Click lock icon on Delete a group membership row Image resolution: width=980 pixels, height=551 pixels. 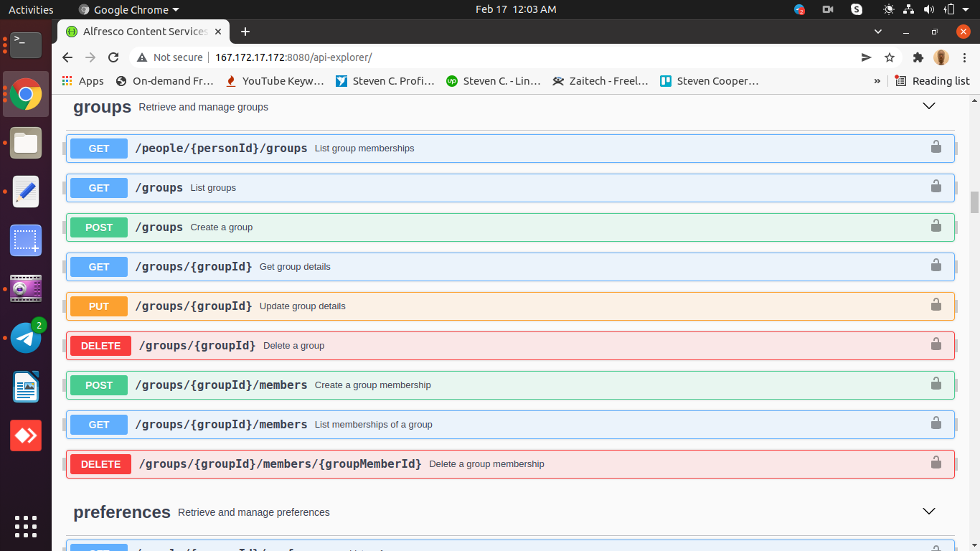click(x=936, y=463)
